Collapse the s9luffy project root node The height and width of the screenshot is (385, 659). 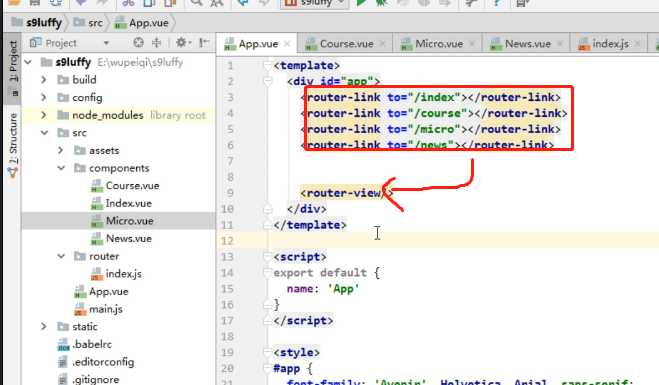tap(28, 62)
